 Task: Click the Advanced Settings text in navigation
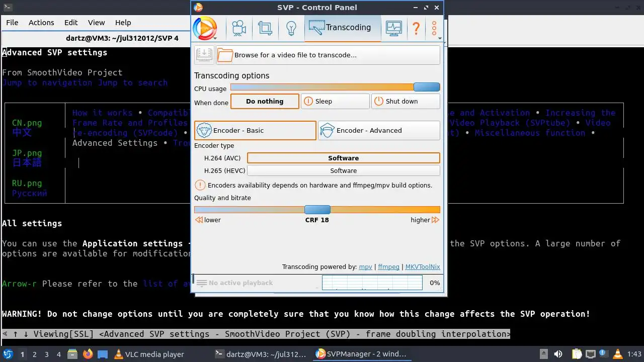pyautogui.click(x=115, y=143)
